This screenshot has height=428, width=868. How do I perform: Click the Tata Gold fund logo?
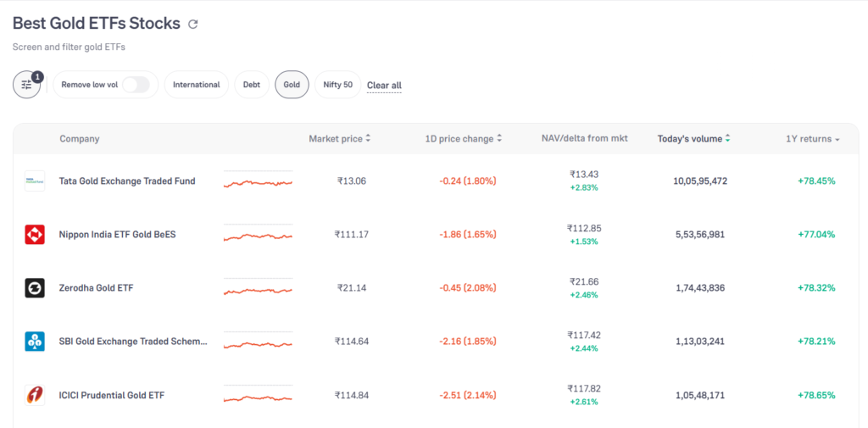click(35, 181)
